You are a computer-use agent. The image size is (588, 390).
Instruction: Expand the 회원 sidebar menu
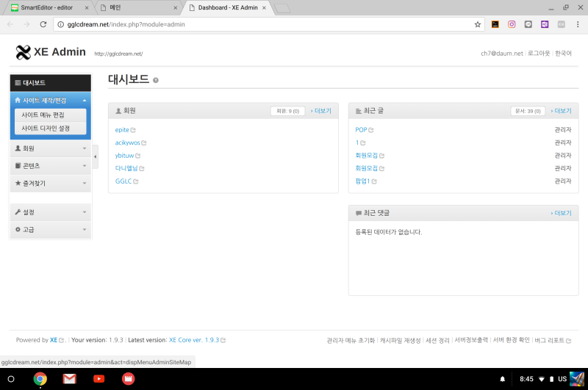pos(51,148)
